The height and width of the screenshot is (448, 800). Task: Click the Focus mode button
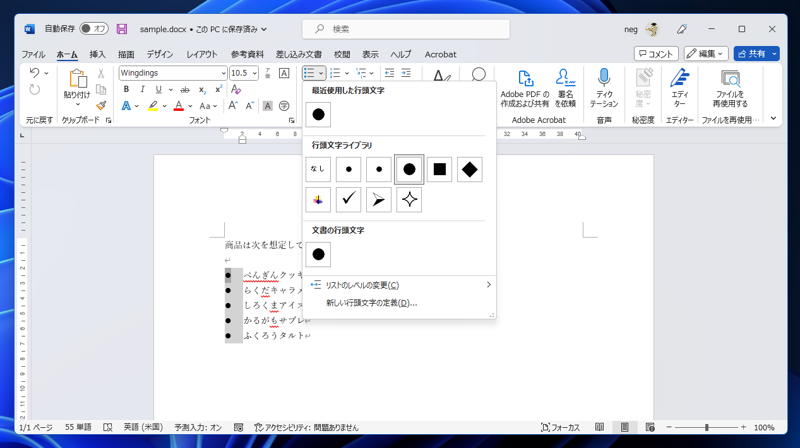point(560,427)
